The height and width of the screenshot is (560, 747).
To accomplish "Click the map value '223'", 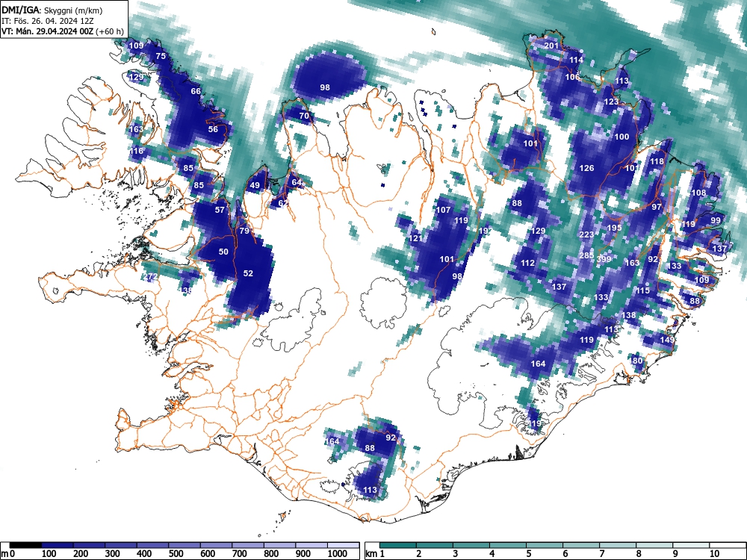I will tap(586, 234).
